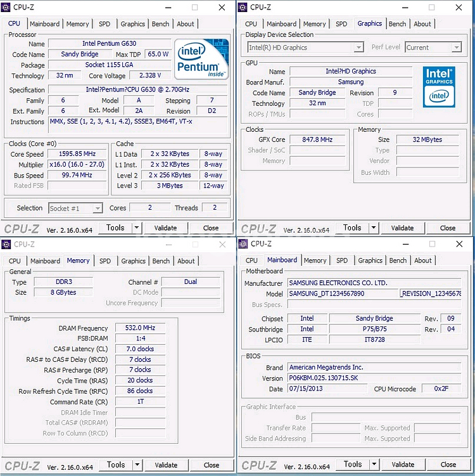Click the Intel Graphics logo badge

439,86
